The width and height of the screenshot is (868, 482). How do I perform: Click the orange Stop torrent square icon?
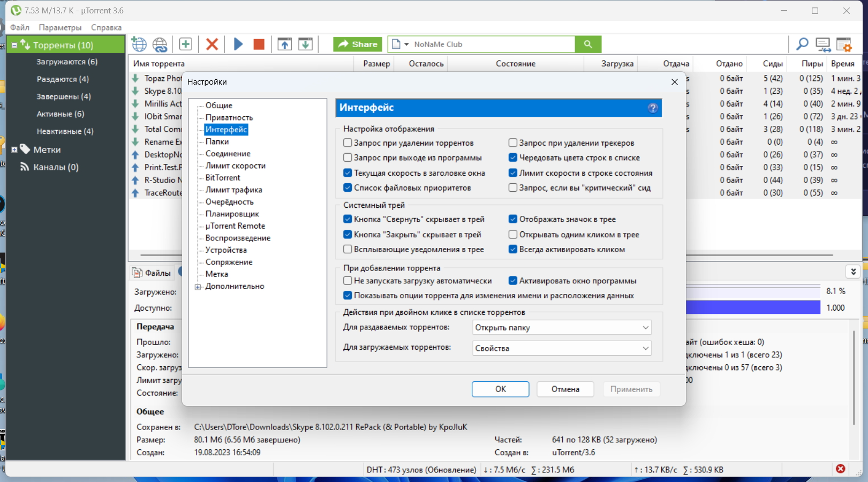coord(259,44)
